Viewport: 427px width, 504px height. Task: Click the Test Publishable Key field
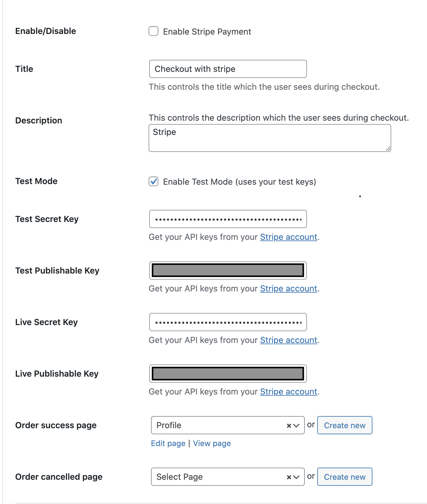tap(228, 270)
